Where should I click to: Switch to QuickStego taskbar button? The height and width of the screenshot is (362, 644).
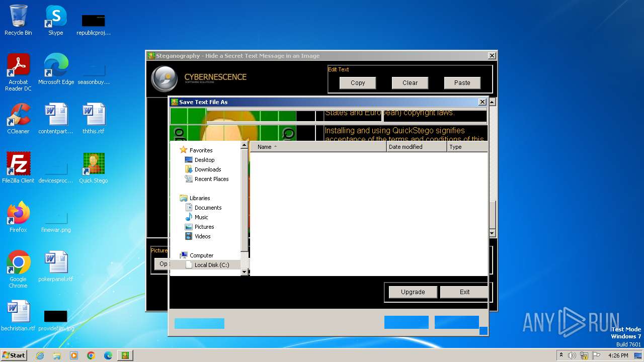[x=125, y=355]
